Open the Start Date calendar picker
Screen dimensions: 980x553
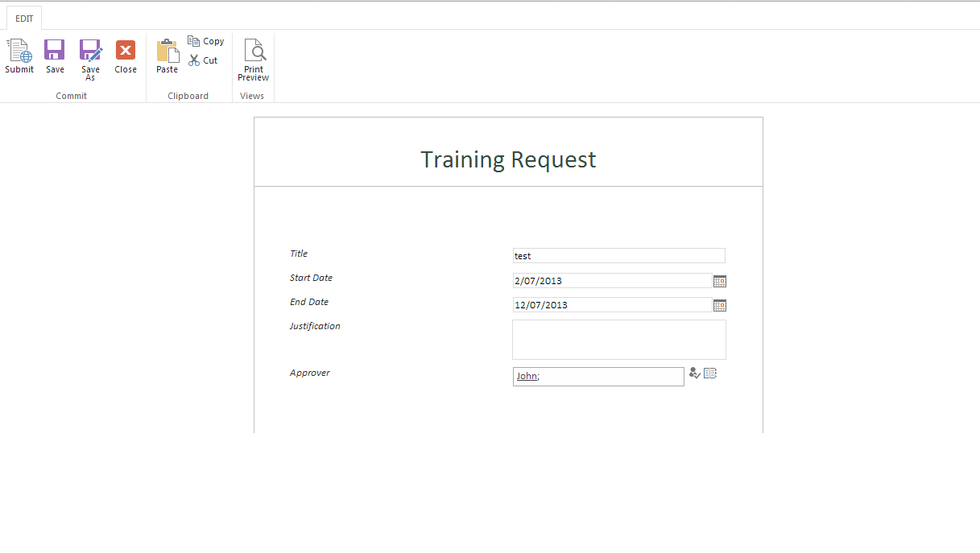[x=720, y=281]
